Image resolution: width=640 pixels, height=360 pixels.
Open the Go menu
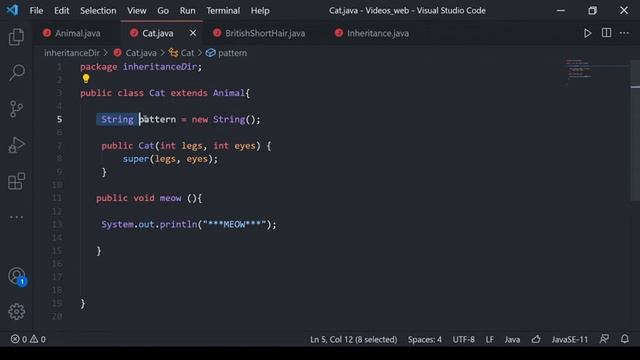click(x=163, y=11)
